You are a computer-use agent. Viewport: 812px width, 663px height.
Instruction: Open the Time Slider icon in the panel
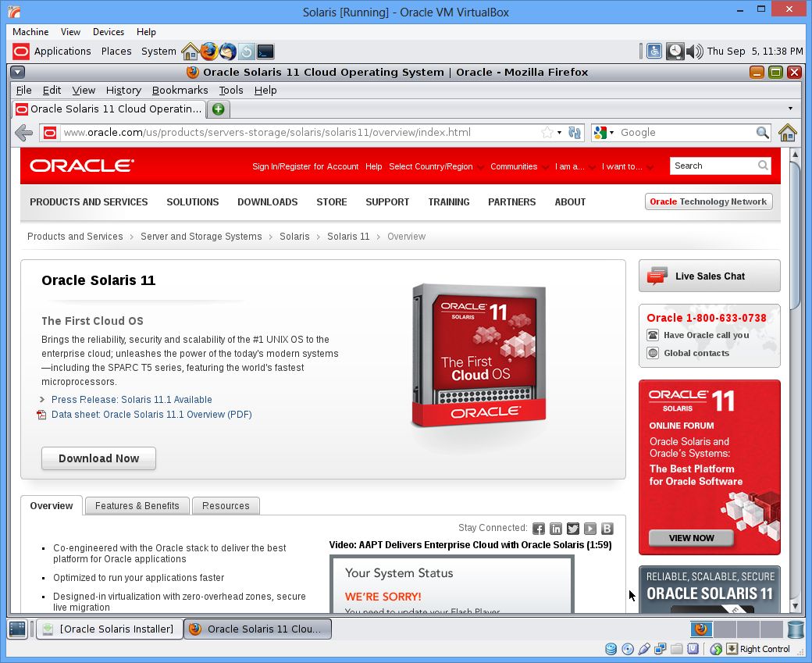pyautogui.click(x=247, y=52)
